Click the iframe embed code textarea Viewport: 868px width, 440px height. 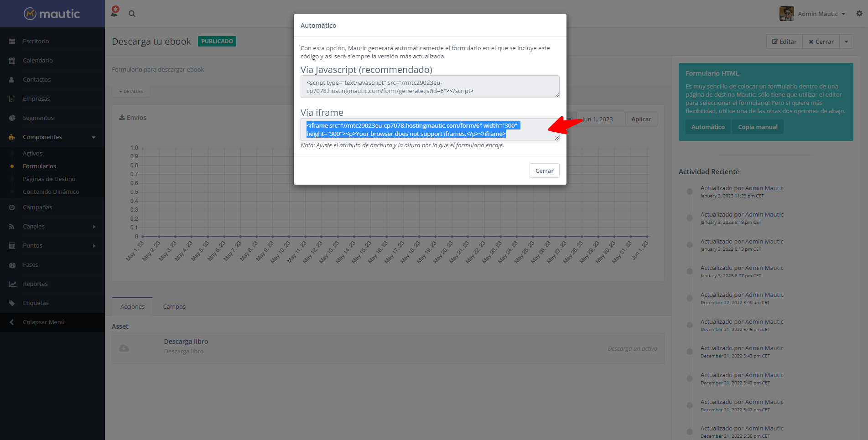(x=430, y=129)
